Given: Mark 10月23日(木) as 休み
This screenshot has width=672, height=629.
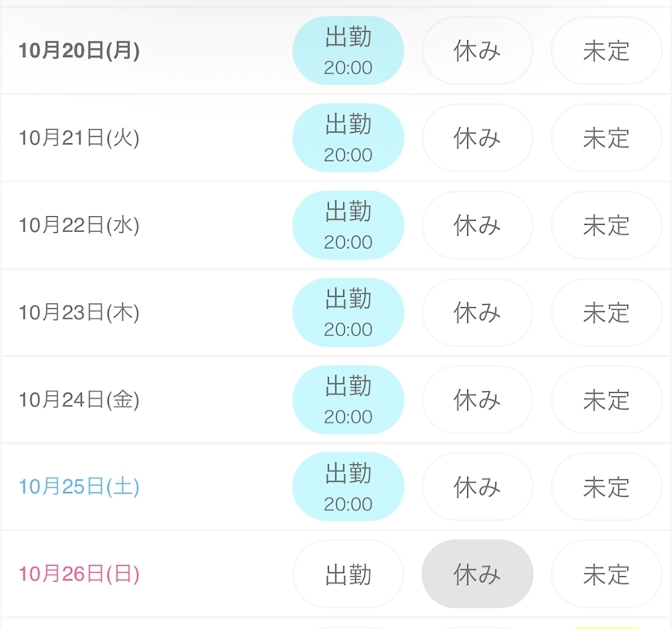Looking at the screenshot, I should pos(477,312).
